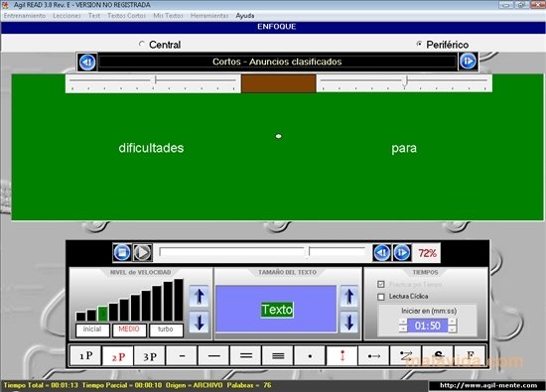This screenshot has width=546, height=392.
Task: Move the reading progress slider
Action: tap(262, 252)
